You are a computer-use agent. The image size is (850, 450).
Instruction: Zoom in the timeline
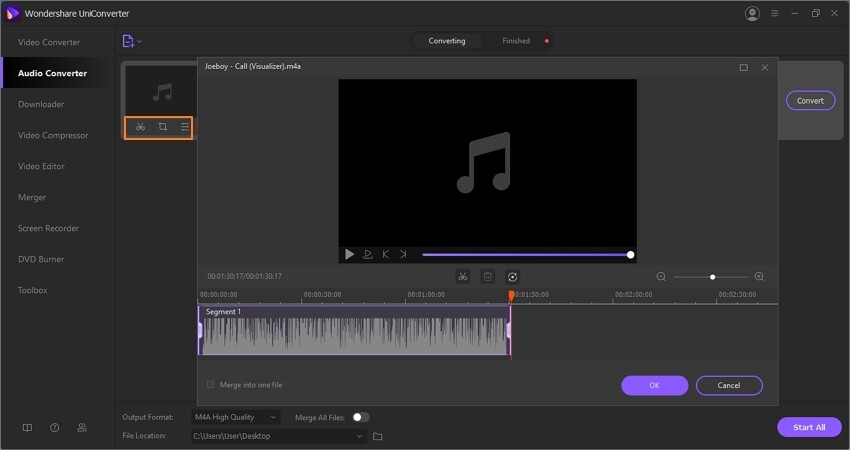(x=759, y=277)
